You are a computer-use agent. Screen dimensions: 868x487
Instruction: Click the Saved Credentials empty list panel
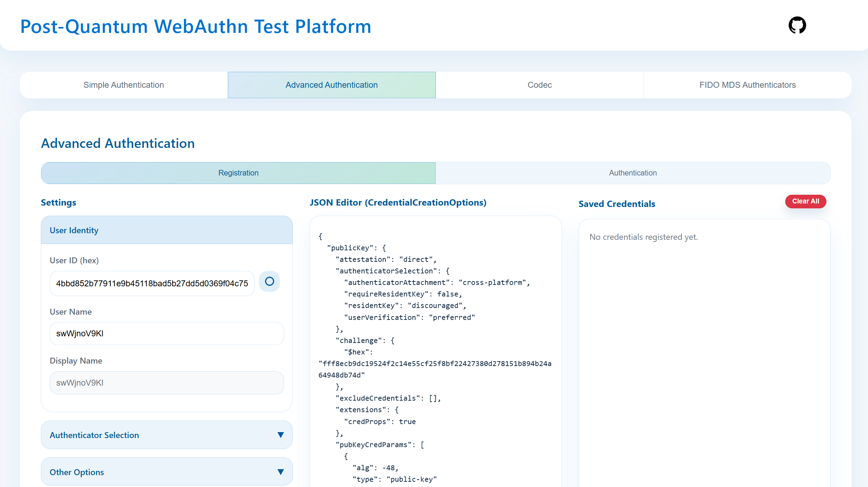pyautogui.click(x=704, y=350)
